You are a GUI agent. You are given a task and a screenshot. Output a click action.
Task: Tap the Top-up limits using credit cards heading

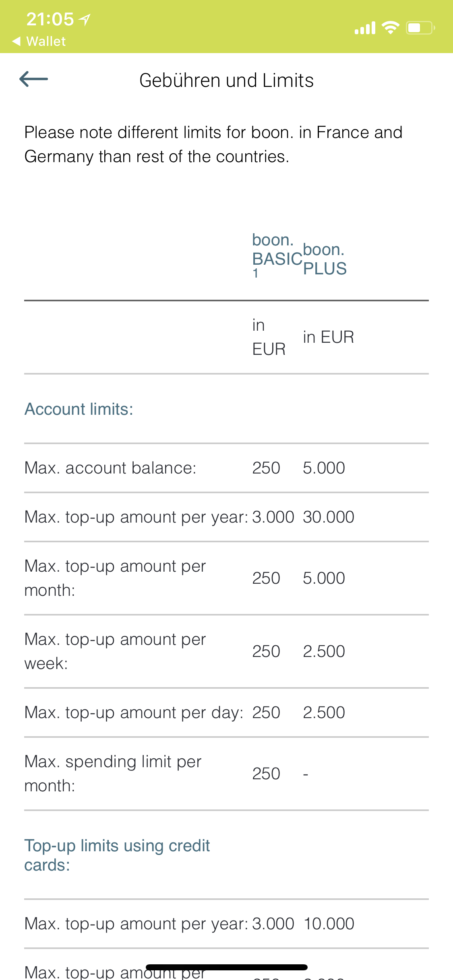pyautogui.click(x=117, y=855)
